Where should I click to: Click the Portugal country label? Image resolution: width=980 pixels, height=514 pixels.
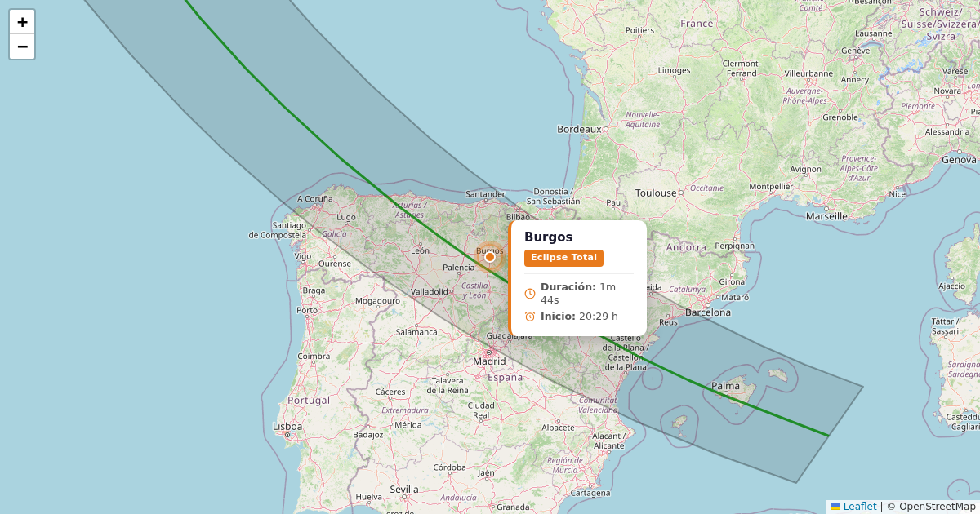point(309,401)
